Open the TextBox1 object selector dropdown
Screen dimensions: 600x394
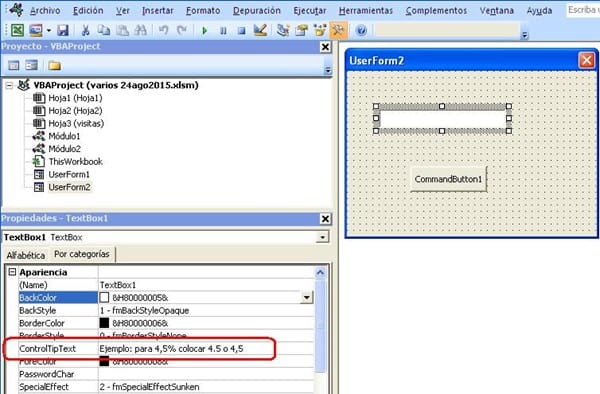323,237
